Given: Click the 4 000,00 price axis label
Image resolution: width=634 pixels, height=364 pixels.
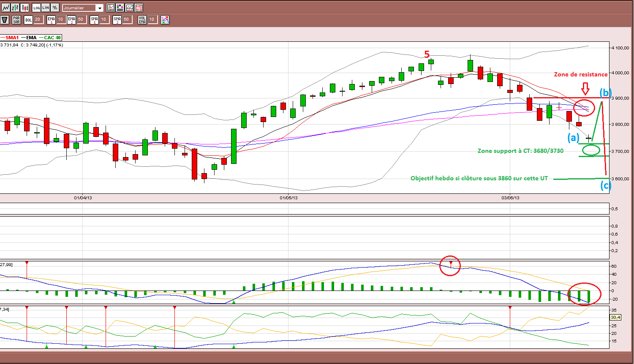Looking at the screenshot, I should click(621, 73).
